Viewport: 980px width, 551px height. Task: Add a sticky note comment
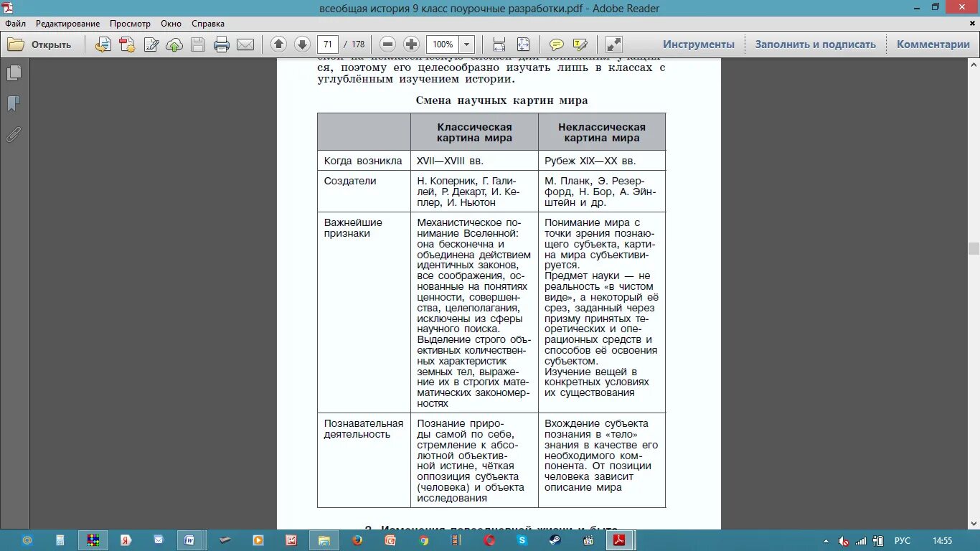[x=556, y=44]
